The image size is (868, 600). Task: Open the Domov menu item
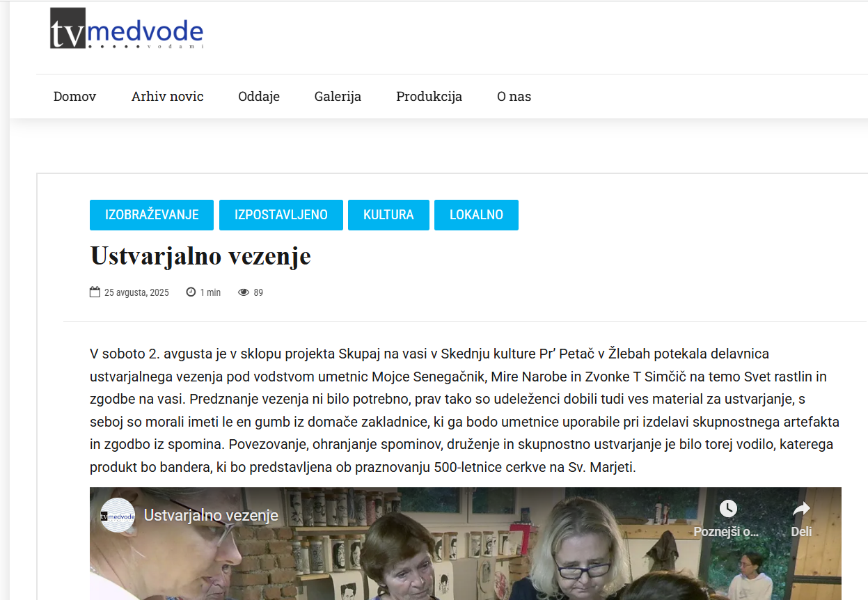(74, 97)
